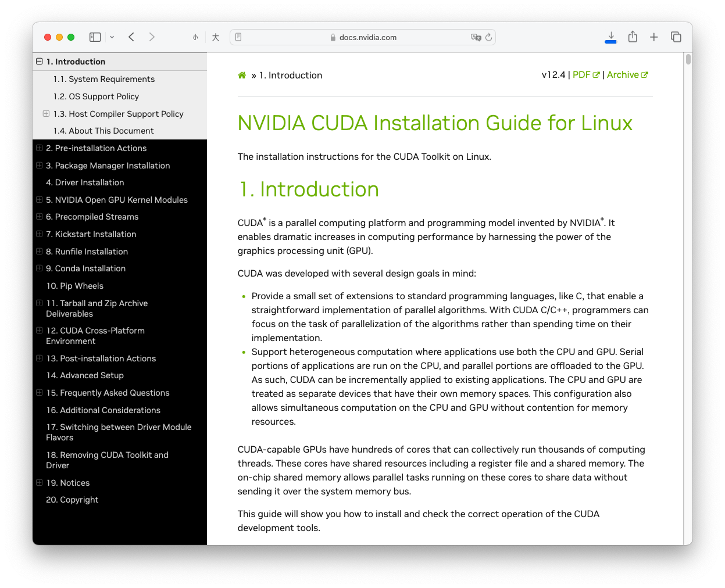Collapse the 1. Introduction section
Screen dimensions: 725x588
tap(40, 62)
